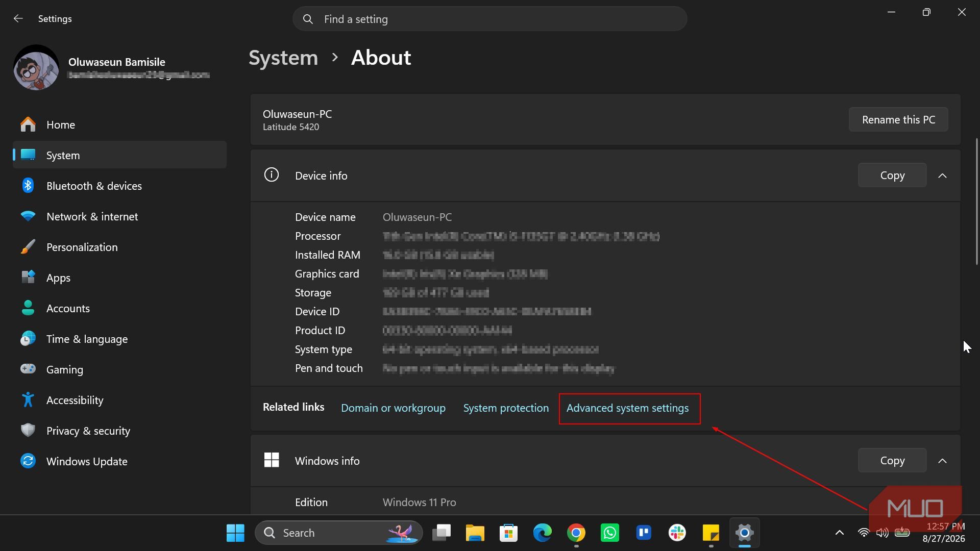Open Personalization settings

[x=120, y=247]
